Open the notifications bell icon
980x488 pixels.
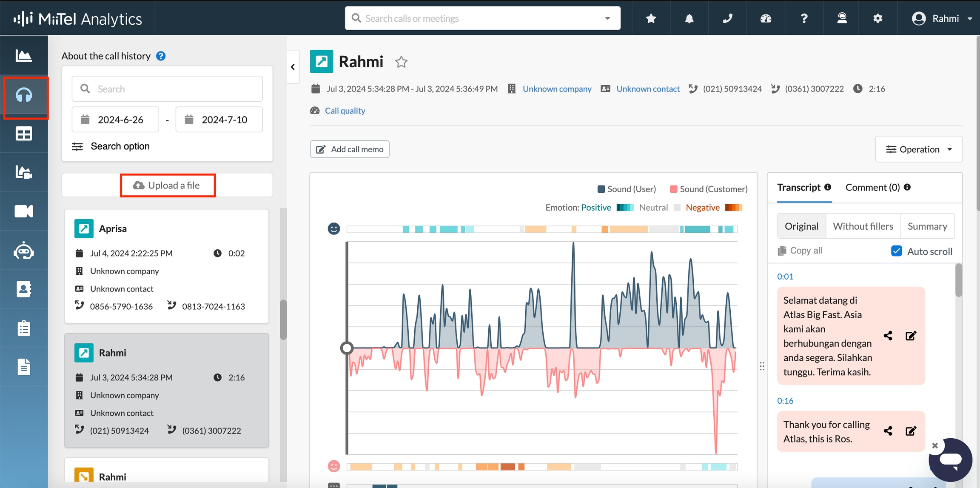[x=689, y=18]
